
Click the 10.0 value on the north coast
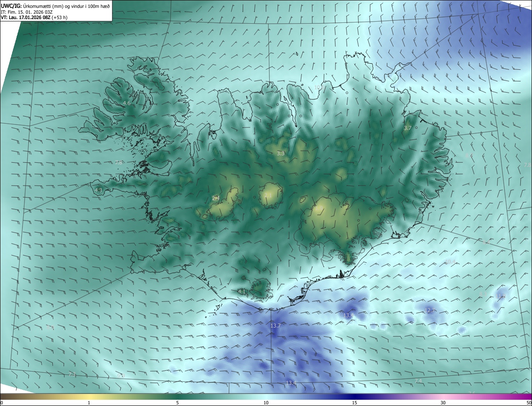tap(318, 87)
